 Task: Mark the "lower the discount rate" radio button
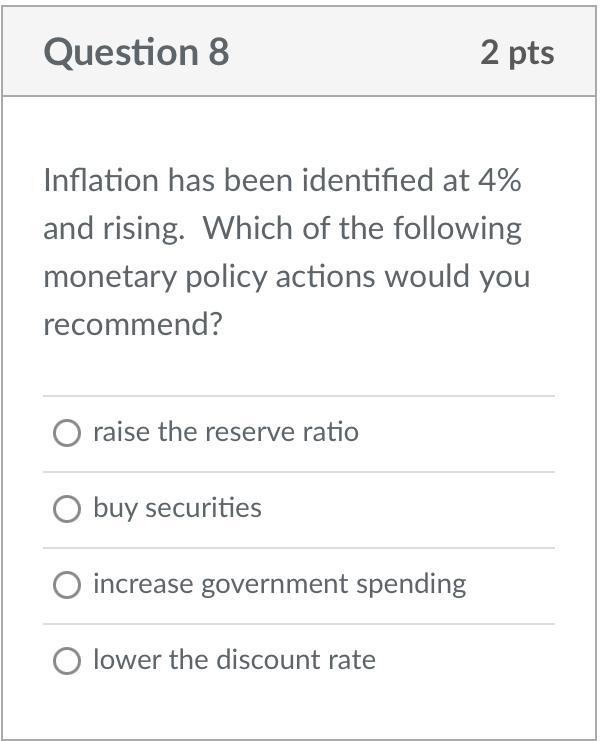click(67, 660)
